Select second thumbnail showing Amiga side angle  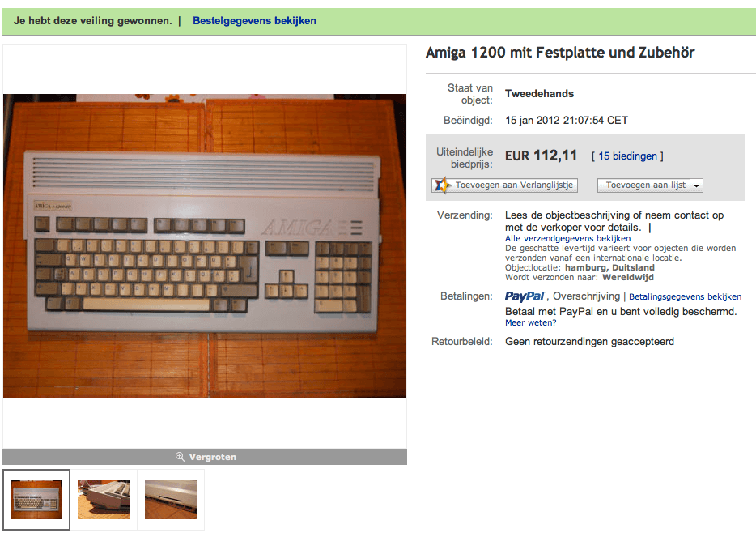(103, 500)
